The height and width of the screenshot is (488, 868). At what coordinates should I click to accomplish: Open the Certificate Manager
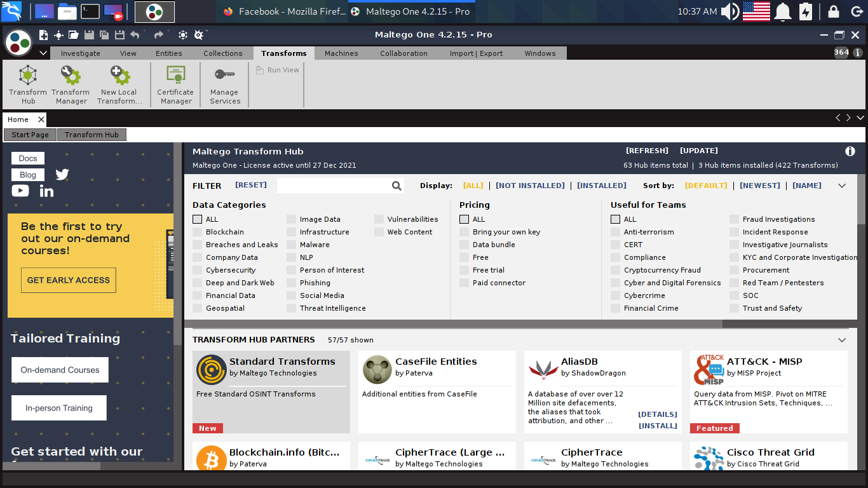176,84
